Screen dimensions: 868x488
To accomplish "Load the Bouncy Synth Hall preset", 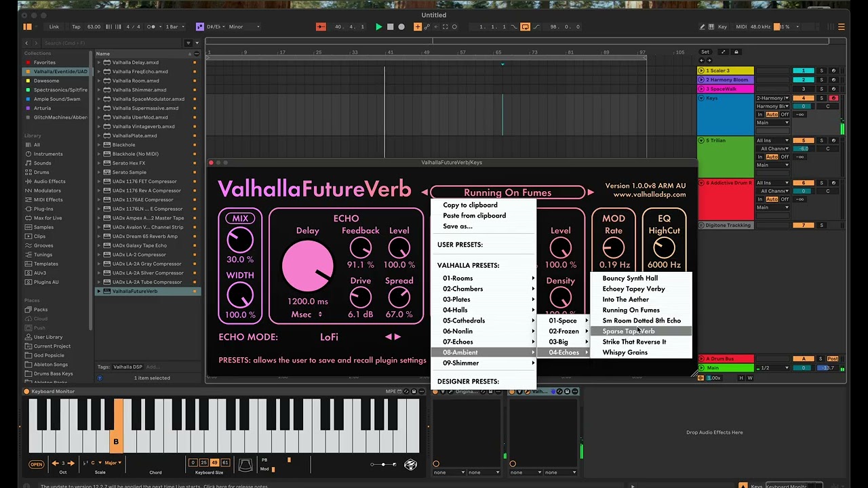I will [641, 278].
